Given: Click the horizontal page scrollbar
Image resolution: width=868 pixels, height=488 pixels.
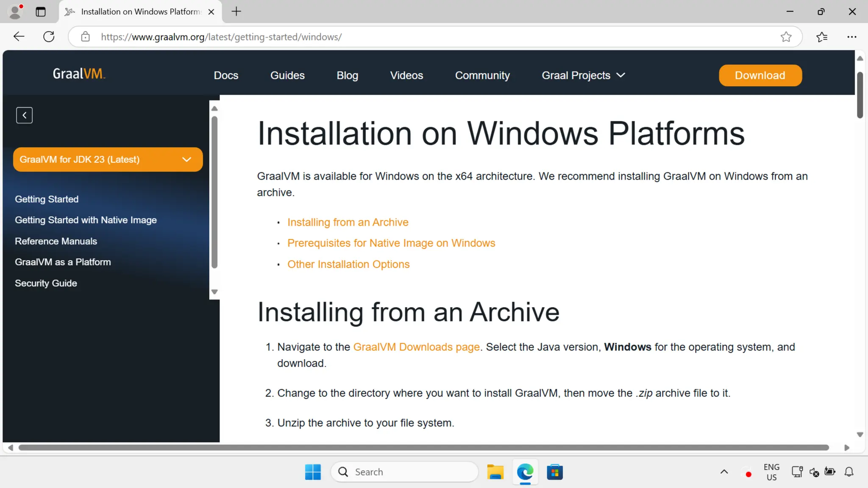Looking at the screenshot, I should click(424, 448).
